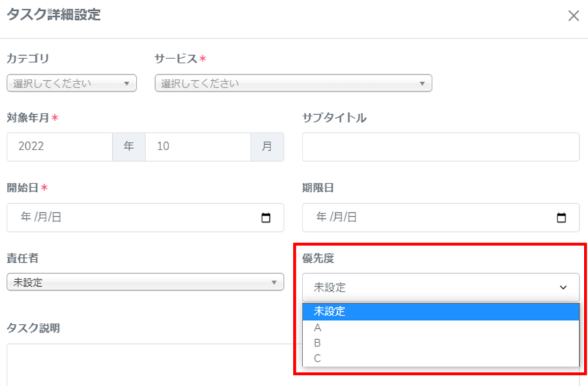Close the task detail settings dialog
Screen dimensions: 588x386
click(573, 16)
